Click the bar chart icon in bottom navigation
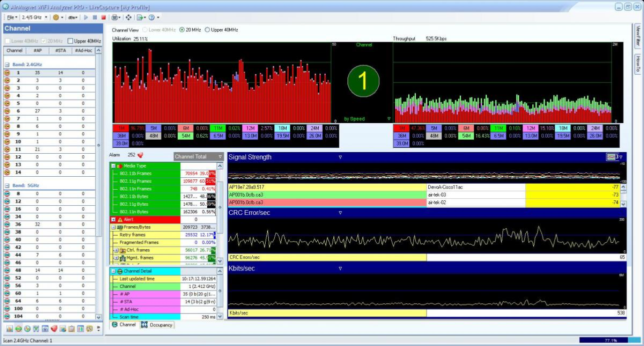The height and width of the screenshot is (346, 644). 10,328
